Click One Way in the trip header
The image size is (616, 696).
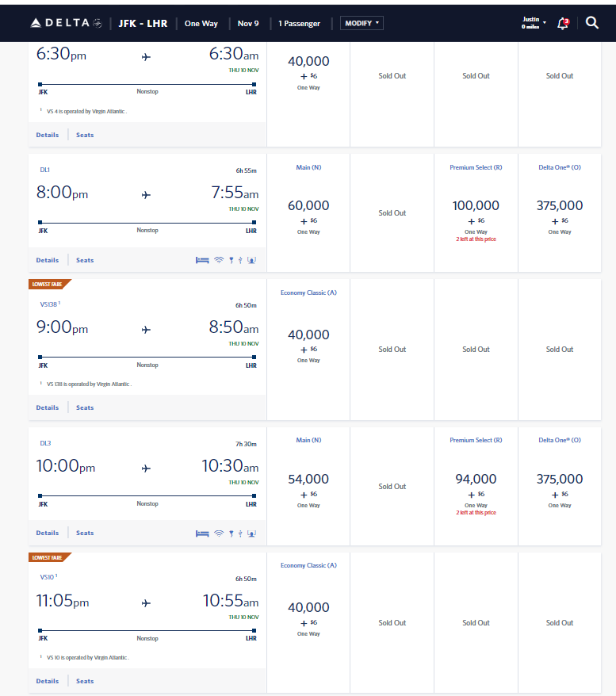(201, 23)
